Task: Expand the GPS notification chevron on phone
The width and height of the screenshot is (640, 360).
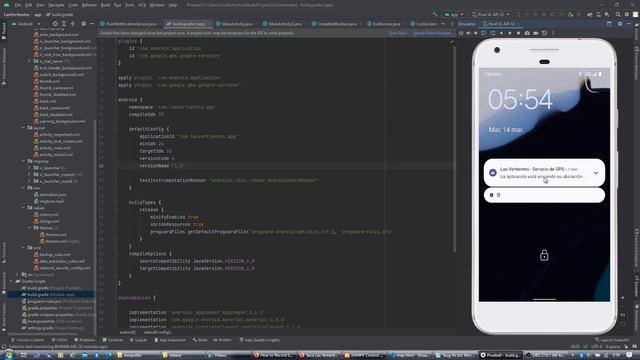Action: click(x=596, y=173)
